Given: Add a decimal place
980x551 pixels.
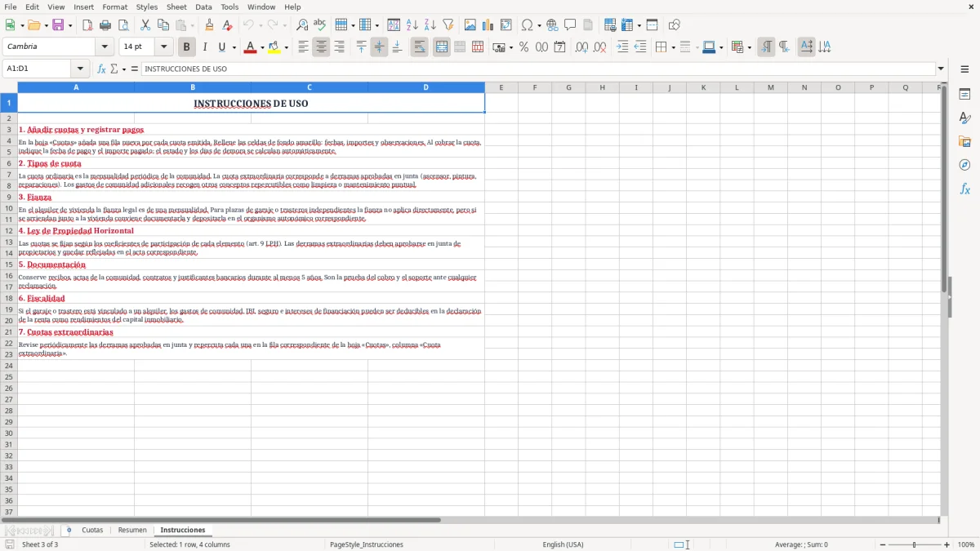Looking at the screenshot, I should (x=581, y=47).
